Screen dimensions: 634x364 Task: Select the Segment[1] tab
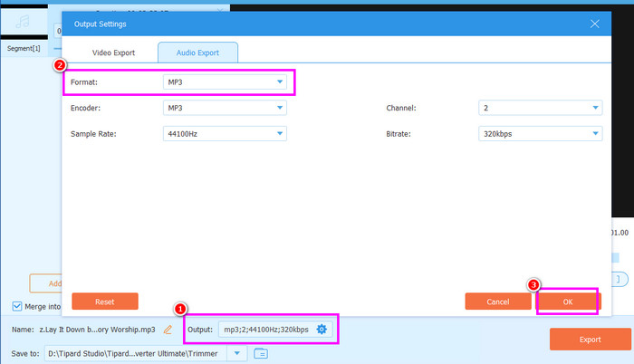[24, 49]
